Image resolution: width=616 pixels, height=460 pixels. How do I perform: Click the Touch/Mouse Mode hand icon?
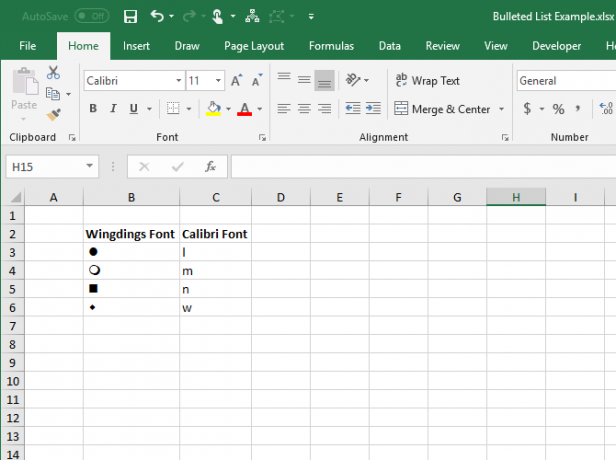217,16
